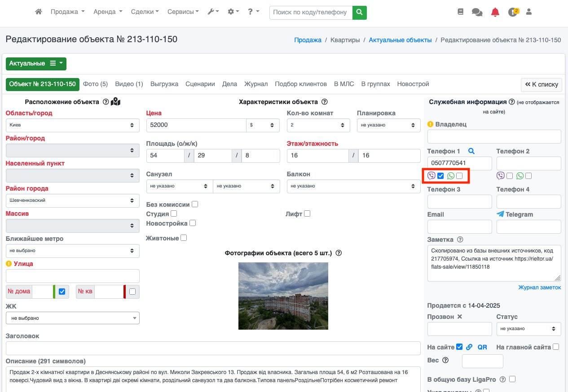
Task: Click the link icon next to На сайте
Action: 469,347
